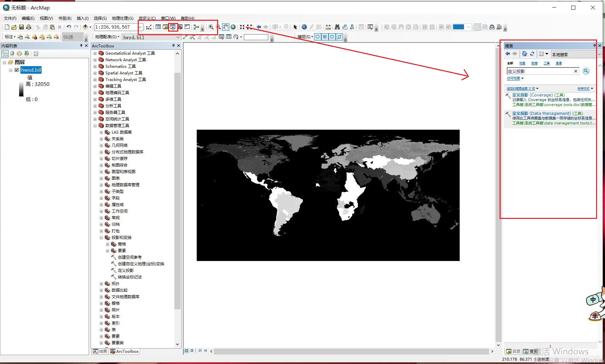The width and height of the screenshot is (605, 364).
Task: Open the map scale dropdown showing 1:236,936,567
Action: (x=140, y=27)
